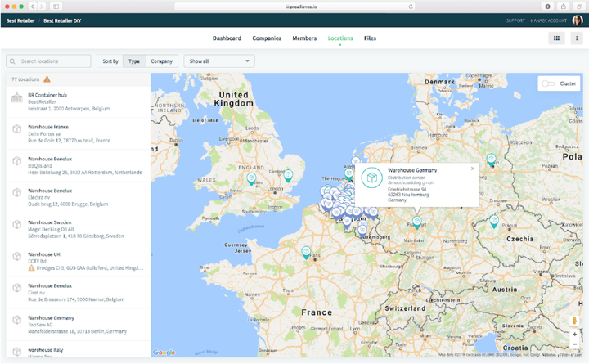Open the Members tab

pos(304,38)
